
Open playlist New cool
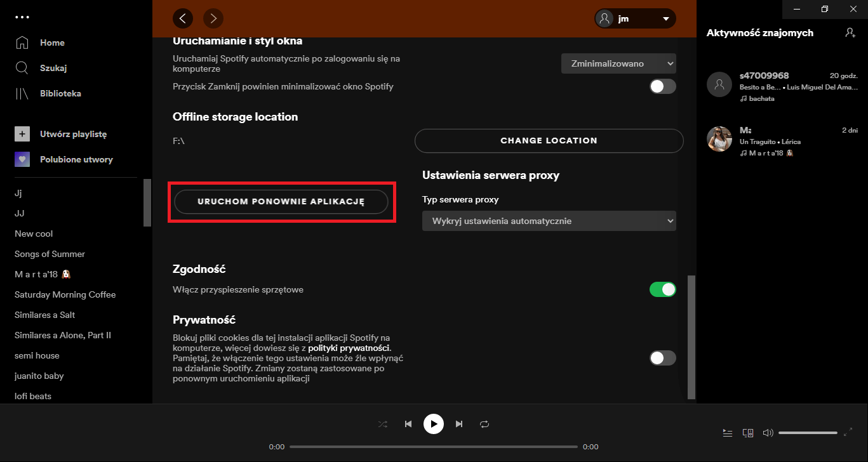34,234
